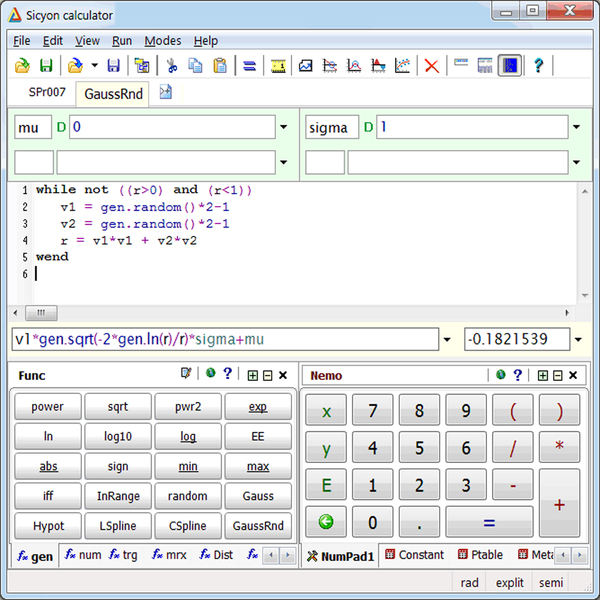Click the globe icon in Func panel
Image resolution: width=600 pixels, height=600 pixels.
tap(210, 373)
